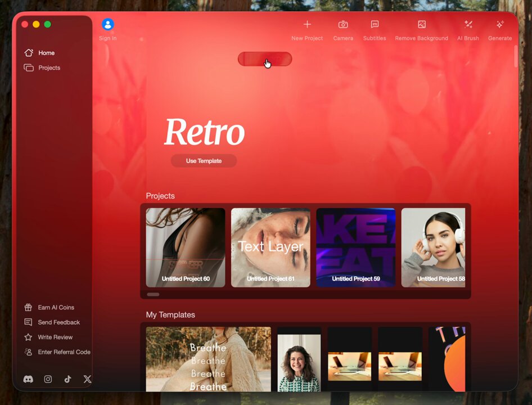Click the Projects horizontal scrollbar handle
The width and height of the screenshot is (532, 405).
coord(153,294)
